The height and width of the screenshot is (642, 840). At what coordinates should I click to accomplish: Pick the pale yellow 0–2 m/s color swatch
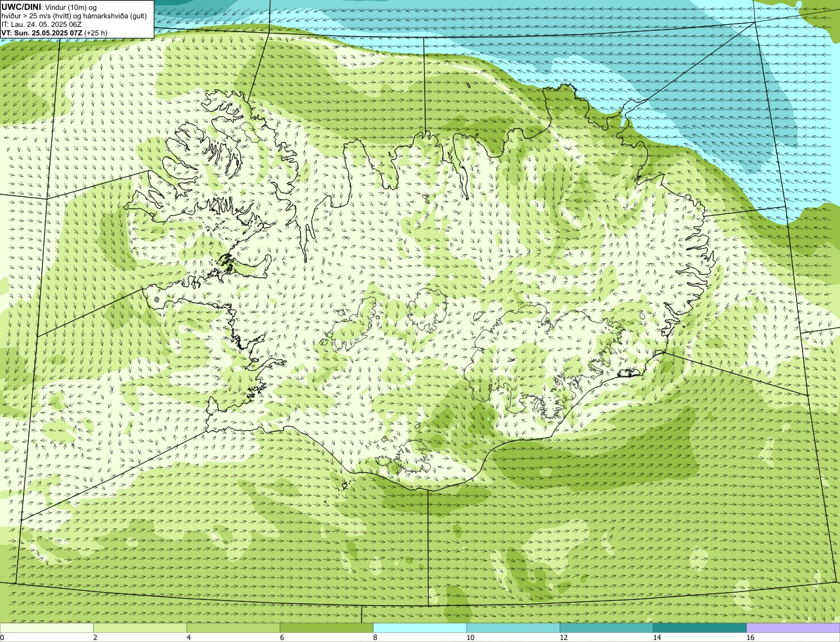point(47,628)
